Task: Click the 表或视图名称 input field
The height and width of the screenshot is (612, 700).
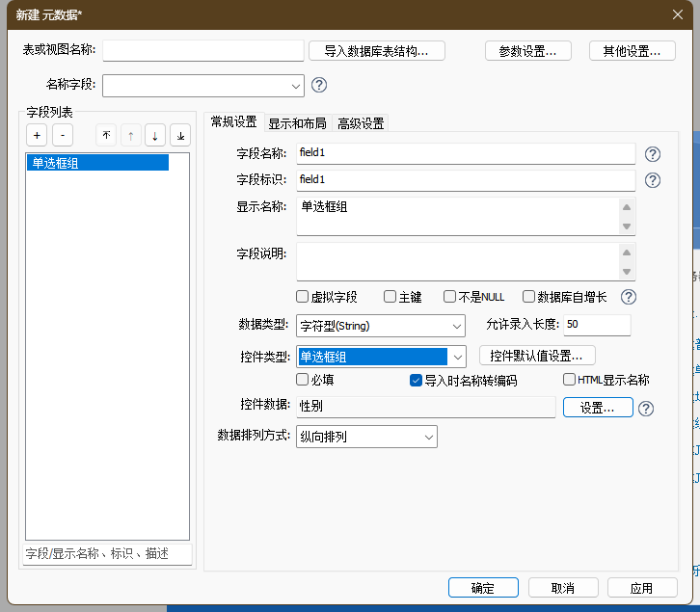Action: pos(202,51)
